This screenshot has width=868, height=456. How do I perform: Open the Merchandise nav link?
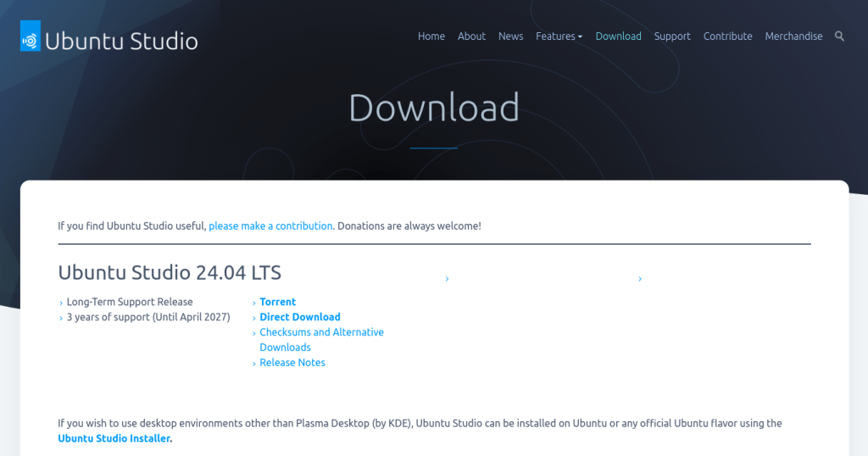click(793, 36)
